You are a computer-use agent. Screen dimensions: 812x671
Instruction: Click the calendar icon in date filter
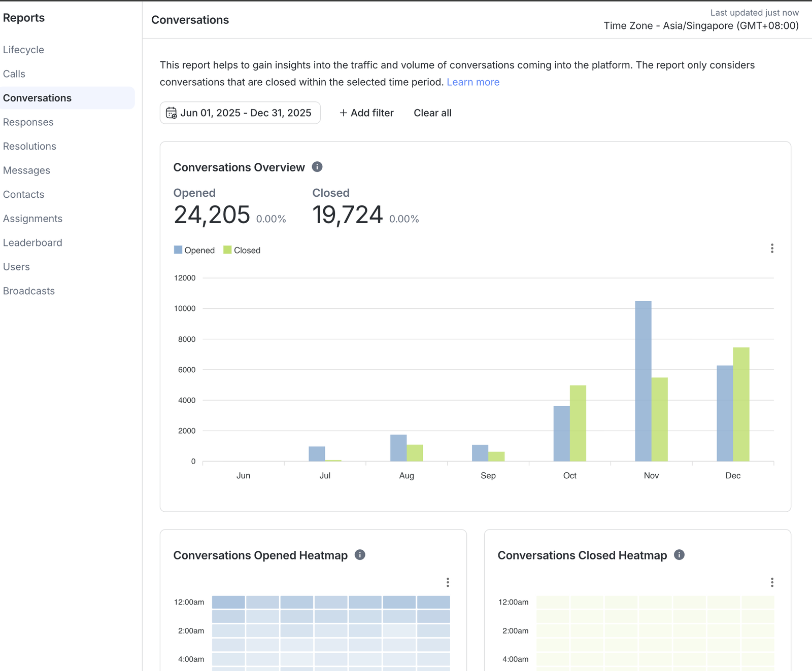point(172,113)
